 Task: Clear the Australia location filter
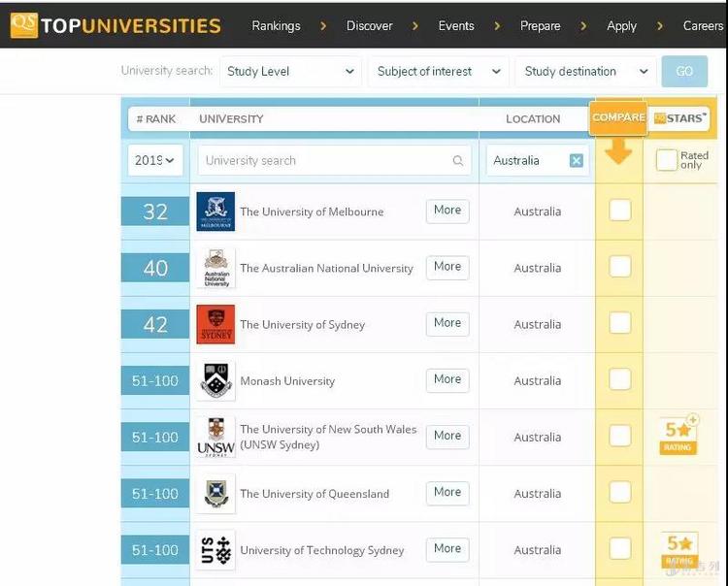[577, 161]
